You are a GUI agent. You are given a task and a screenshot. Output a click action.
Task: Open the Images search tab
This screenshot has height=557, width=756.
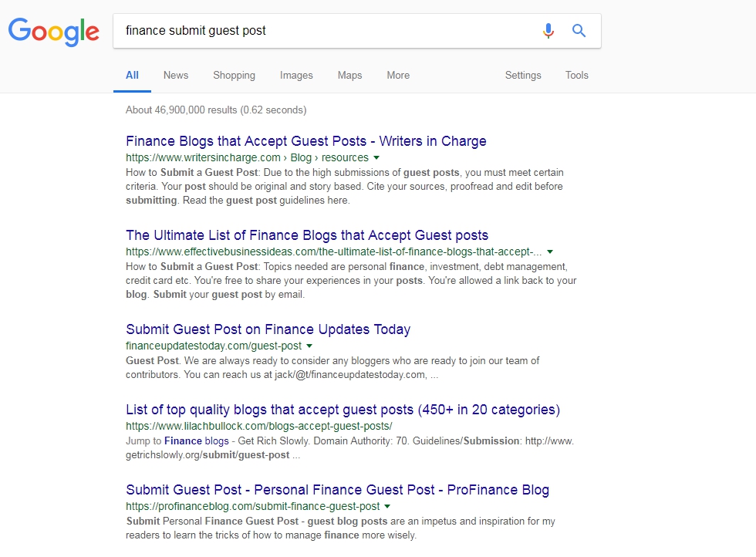click(x=296, y=76)
